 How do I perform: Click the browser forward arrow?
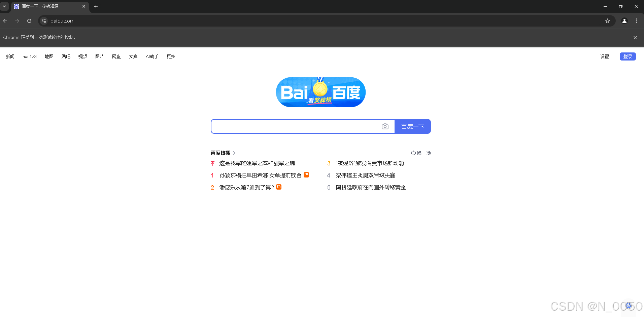pos(17,21)
